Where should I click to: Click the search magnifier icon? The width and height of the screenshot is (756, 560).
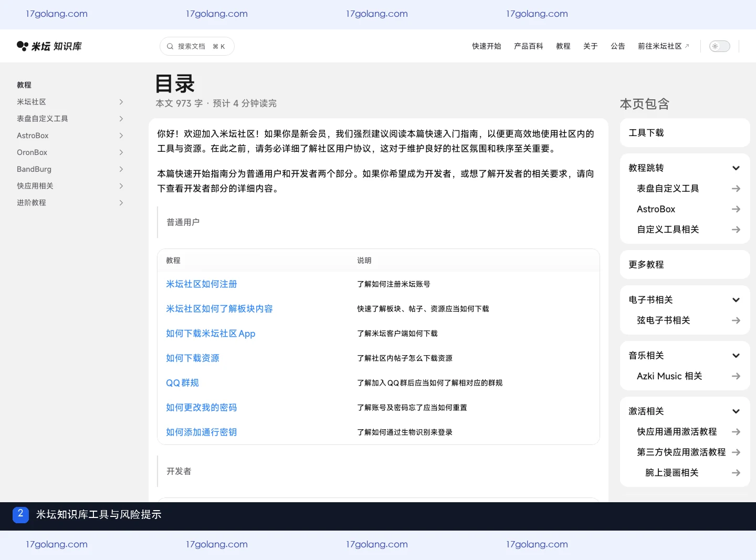tap(170, 46)
